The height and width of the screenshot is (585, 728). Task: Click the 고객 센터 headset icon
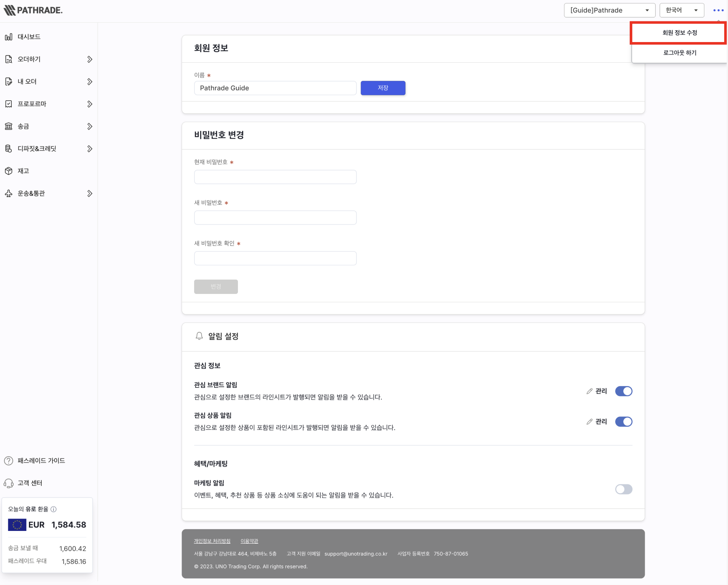9,483
